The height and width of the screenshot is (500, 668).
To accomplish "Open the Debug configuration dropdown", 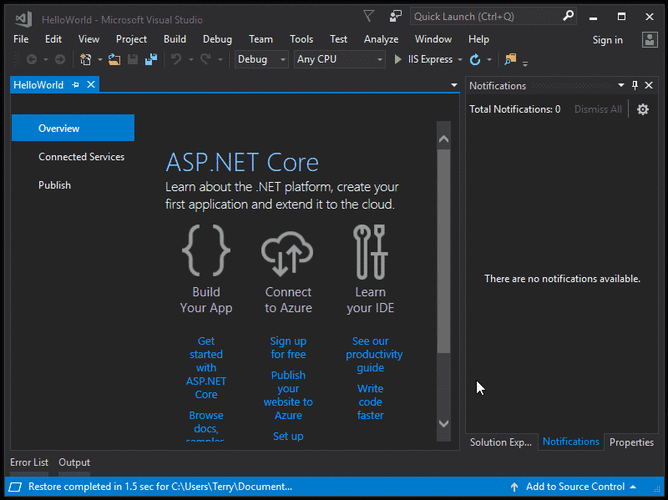I will pyautogui.click(x=260, y=60).
